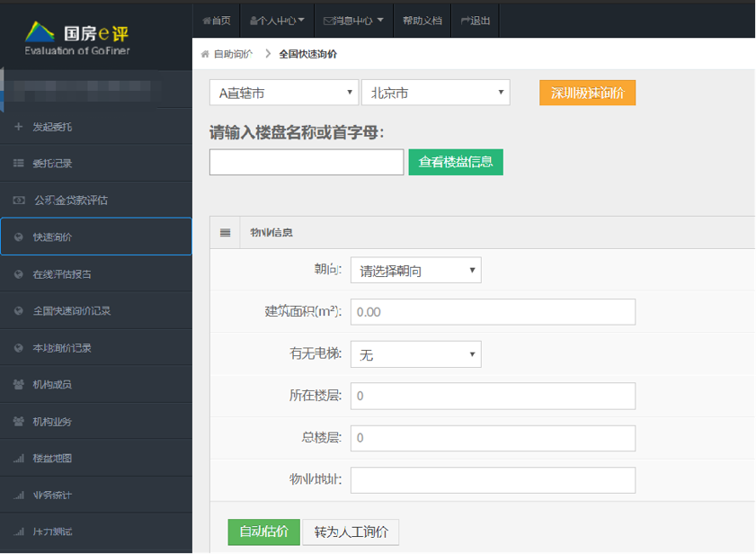The width and height of the screenshot is (756, 554).
Task: Click the money icon for 公积金贷款评估
Action: pos(18,201)
